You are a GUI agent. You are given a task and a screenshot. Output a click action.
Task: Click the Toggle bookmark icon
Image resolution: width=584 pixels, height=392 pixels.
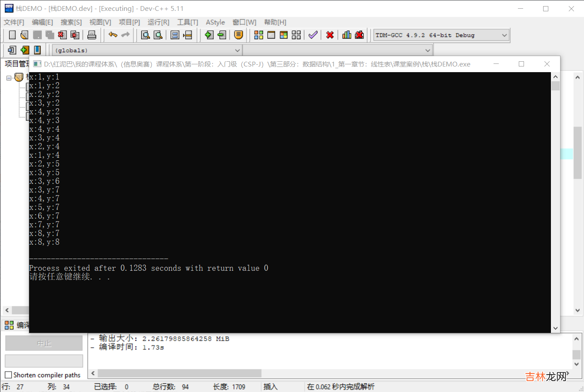[25, 50]
